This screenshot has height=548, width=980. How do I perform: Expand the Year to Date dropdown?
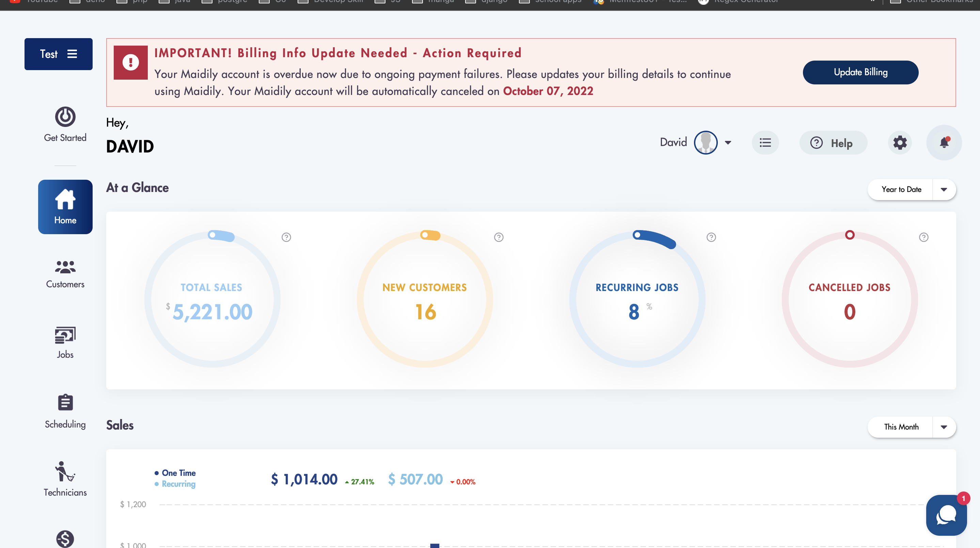click(x=944, y=189)
